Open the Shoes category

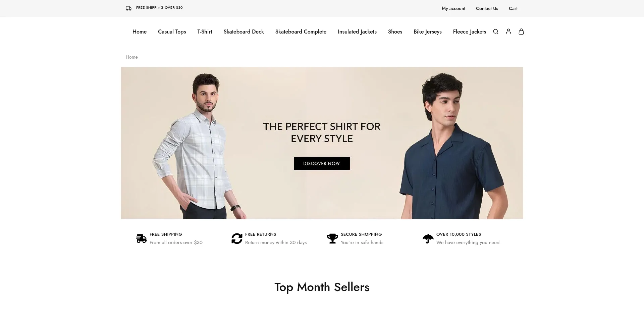coord(395,32)
